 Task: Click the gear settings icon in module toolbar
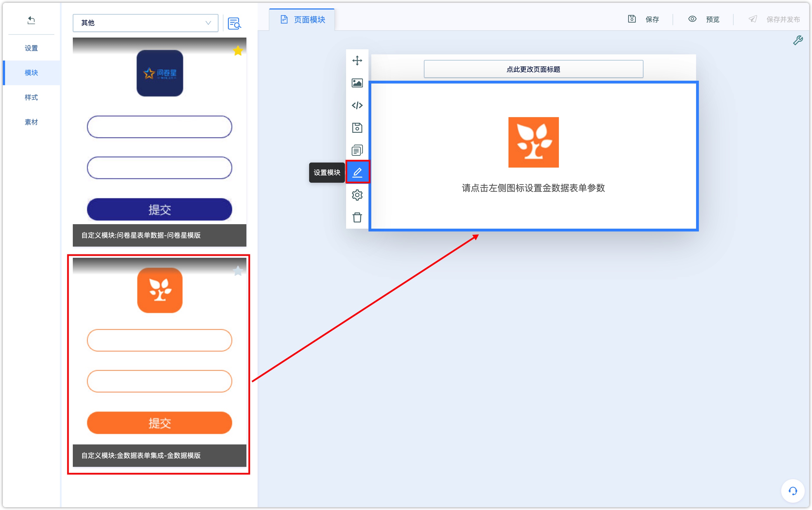[x=357, y=195]
